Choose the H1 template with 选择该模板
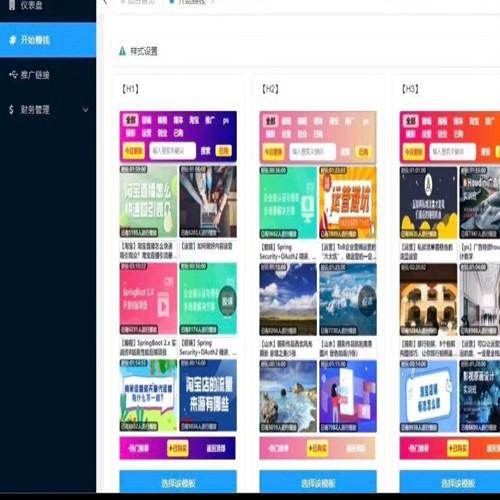This screenshot has width=500, height=500. click(x=178, y=482)
